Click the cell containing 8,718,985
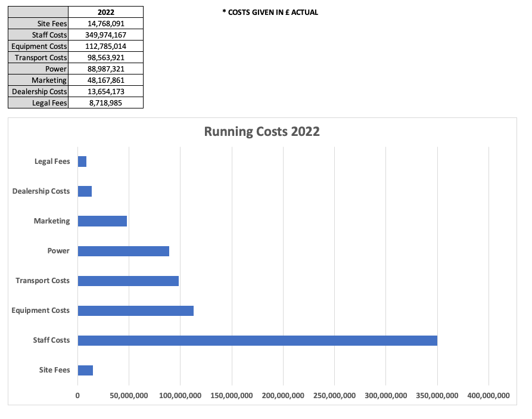The image size is (532, 419). click(x=105, y=103)
